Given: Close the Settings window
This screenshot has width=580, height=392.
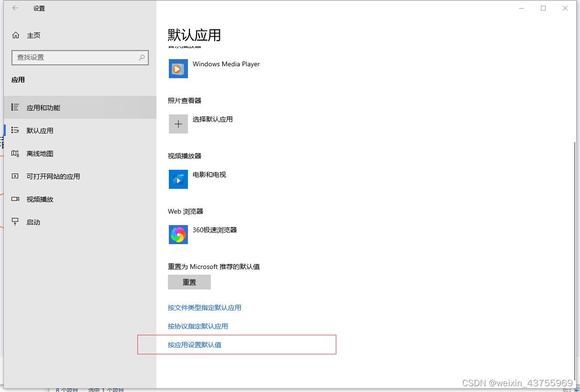Looking at the screenshot, I should (x=565, y=8).
